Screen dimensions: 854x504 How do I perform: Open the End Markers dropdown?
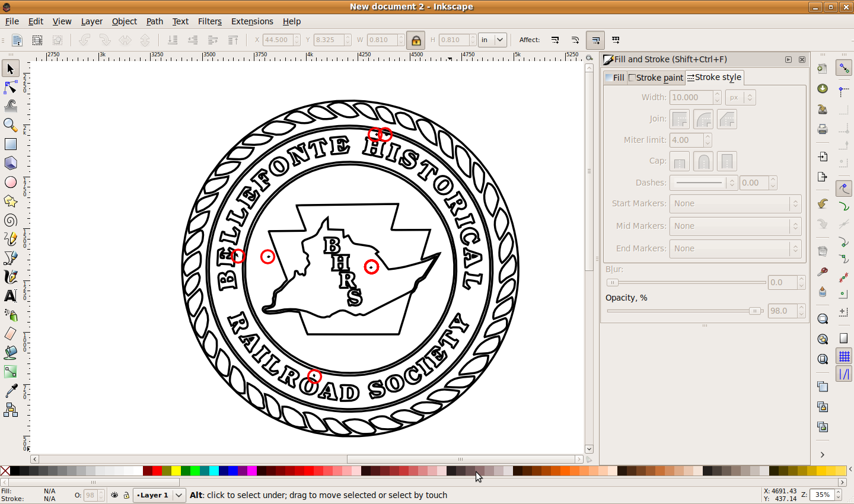pos(735,248)
